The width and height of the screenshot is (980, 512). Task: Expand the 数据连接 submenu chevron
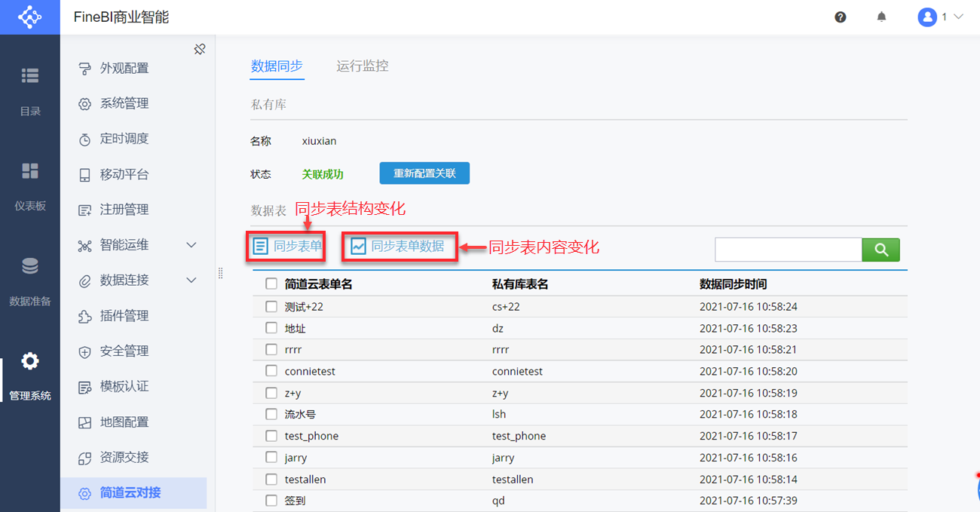point(191,281)
